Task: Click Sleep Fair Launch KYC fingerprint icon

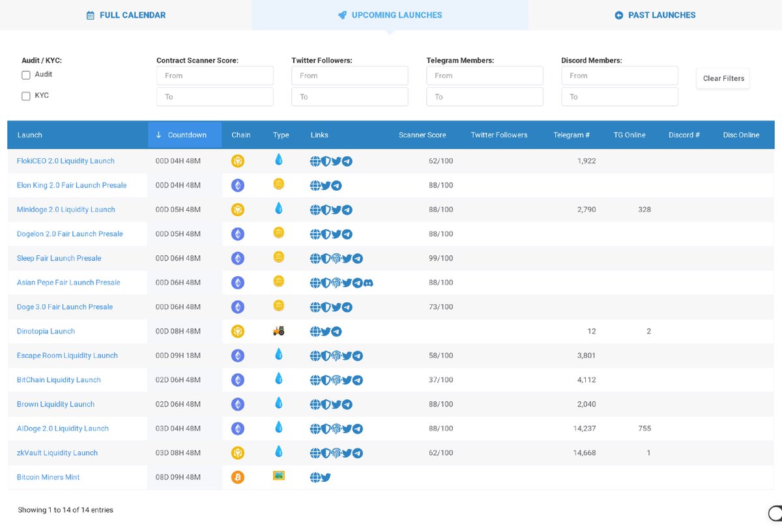Action: (x=336, y=259)
